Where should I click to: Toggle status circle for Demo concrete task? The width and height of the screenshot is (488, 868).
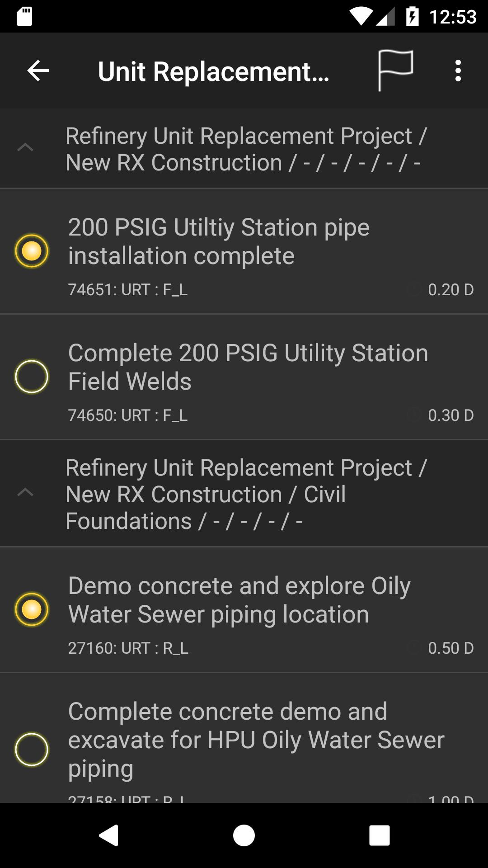(x=32, y=609)
